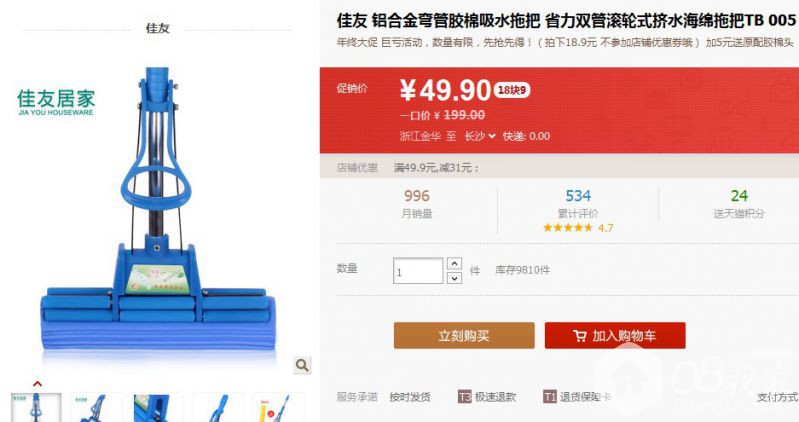Click the shopping cart icon in 加入购物车
This screenshot has width=799, height=422.
point(579,335)
